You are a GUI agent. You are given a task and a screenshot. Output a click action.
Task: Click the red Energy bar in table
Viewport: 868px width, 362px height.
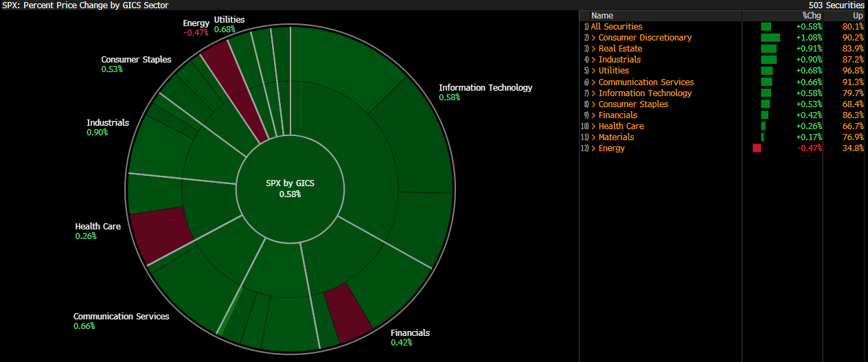tap(757, 148)
